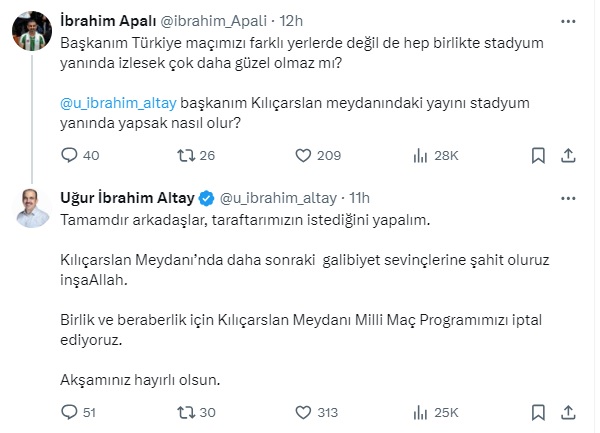Share Uğur İbrahim Altay's tweet
This screenshot has height=433, width=600.
click(x=568, y=411)
